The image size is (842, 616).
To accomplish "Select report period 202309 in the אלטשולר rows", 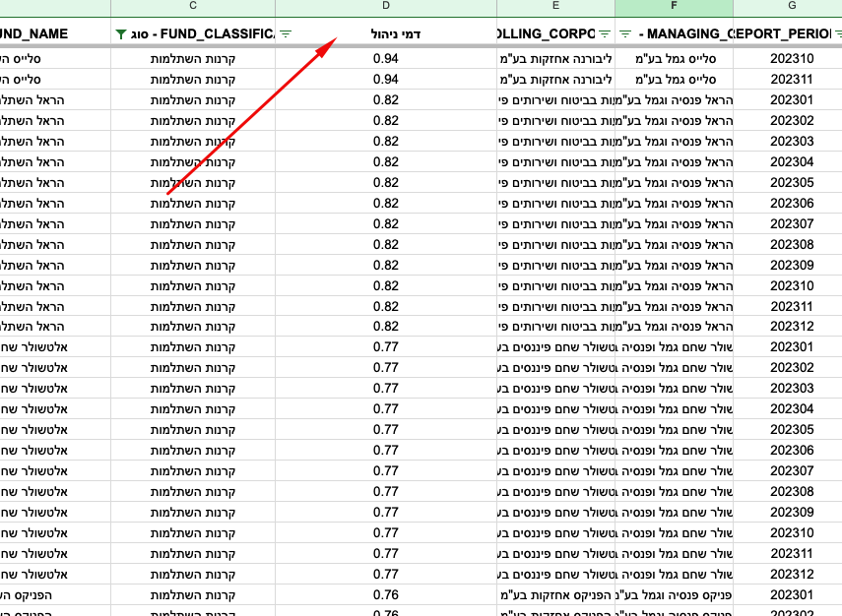I will click(788, 513).
